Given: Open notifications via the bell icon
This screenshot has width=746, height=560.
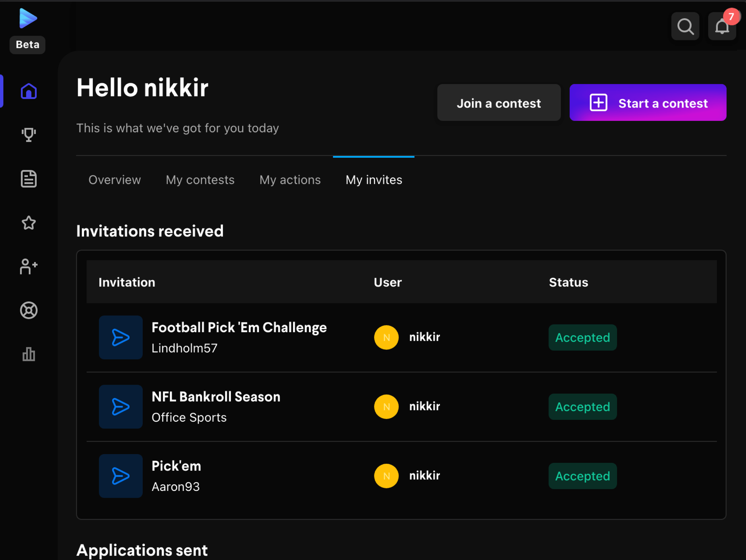Looking at the screenshot, I should pyautogui.click(x=722, y=26).
